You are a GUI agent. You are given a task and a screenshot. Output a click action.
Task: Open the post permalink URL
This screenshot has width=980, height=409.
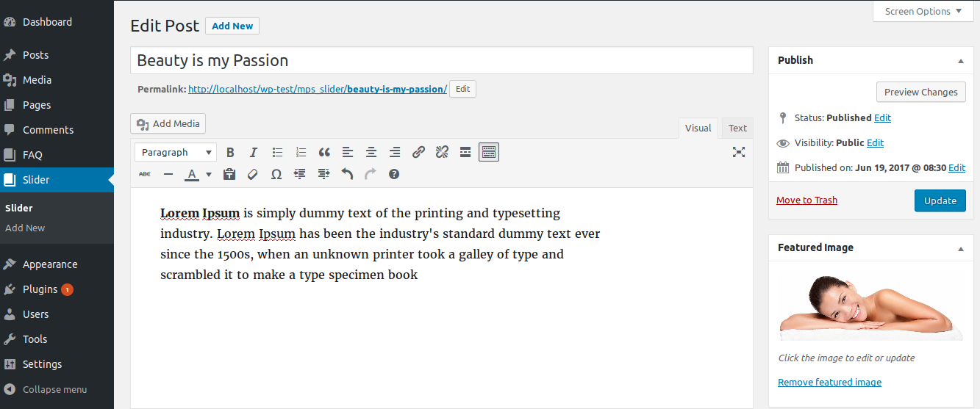click(318, 89)
